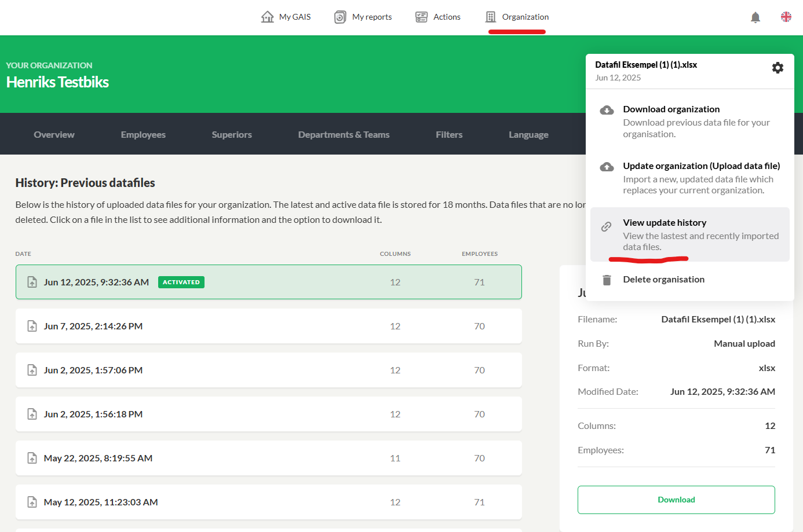This screenshot has width=803, height=532.
Task: Click the Manual upload value
Action: click(x=744, y=343)
